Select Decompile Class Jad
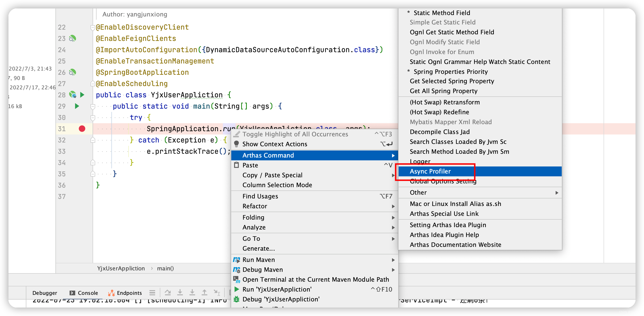The width and height of the screenshot is (644, 316). pos(480,132)
